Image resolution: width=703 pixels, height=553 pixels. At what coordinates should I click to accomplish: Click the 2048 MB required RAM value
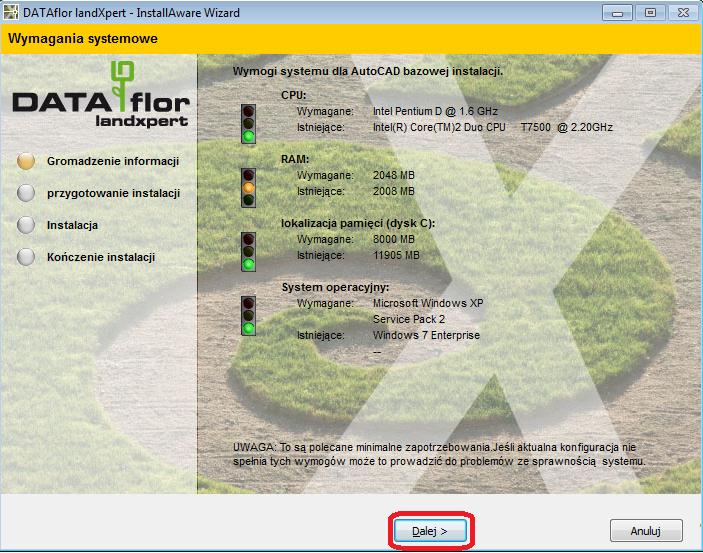394,175
